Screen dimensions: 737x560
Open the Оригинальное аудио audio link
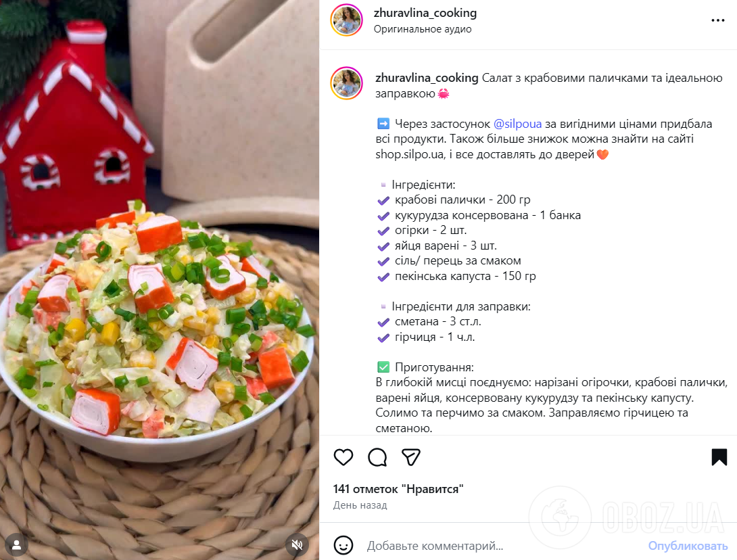point(423,29)
